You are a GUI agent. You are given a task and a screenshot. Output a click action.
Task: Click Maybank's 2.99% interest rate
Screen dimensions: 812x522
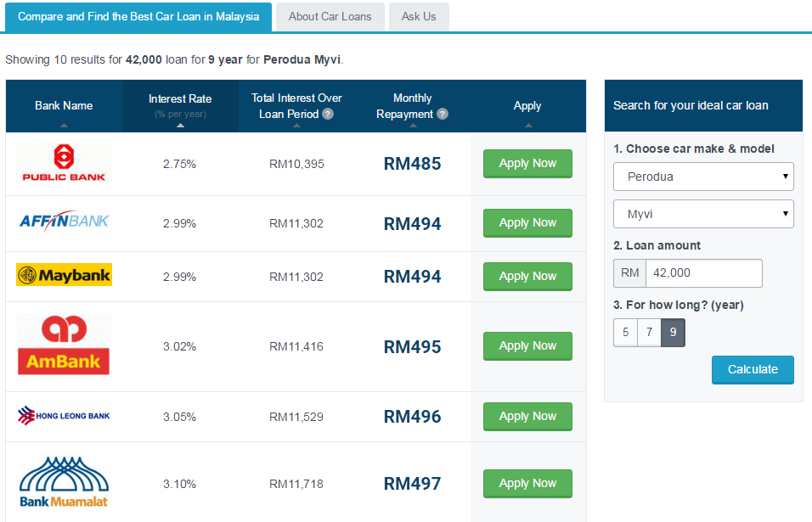pos(180,277)
